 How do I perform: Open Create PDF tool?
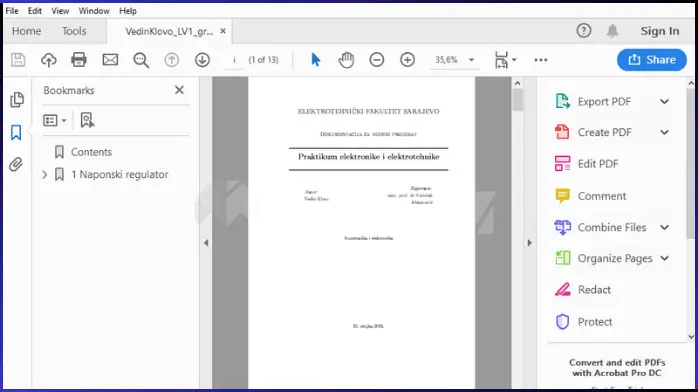[x=604, y=132]
